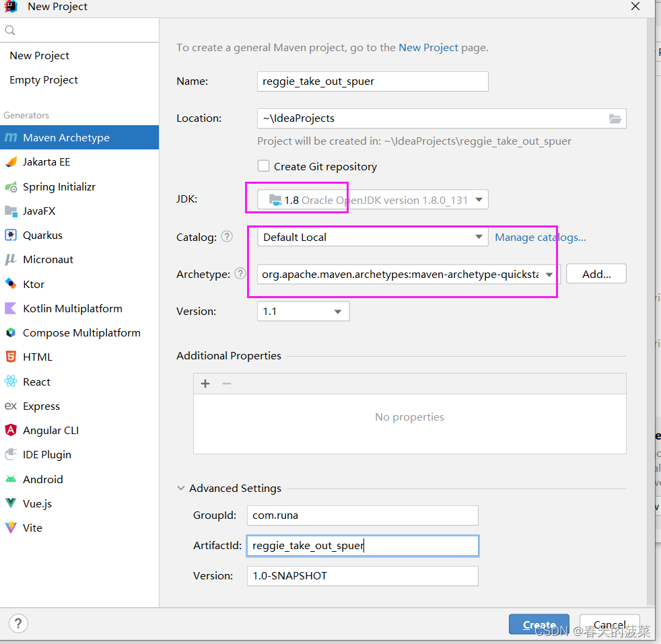This screenshot has width=661, height=644.
Task: Click the Create button
Action: coord(538,624)
